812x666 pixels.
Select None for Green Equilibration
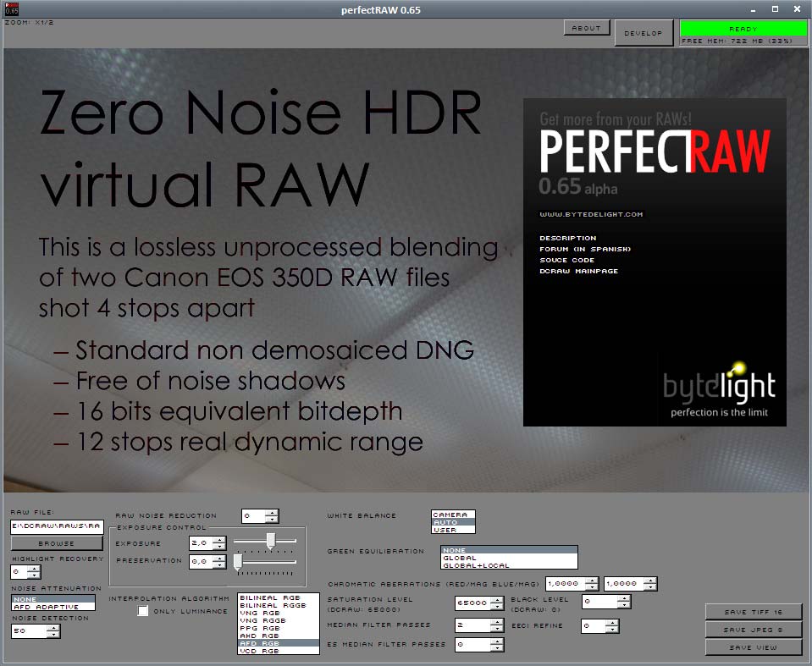[509, 550]
